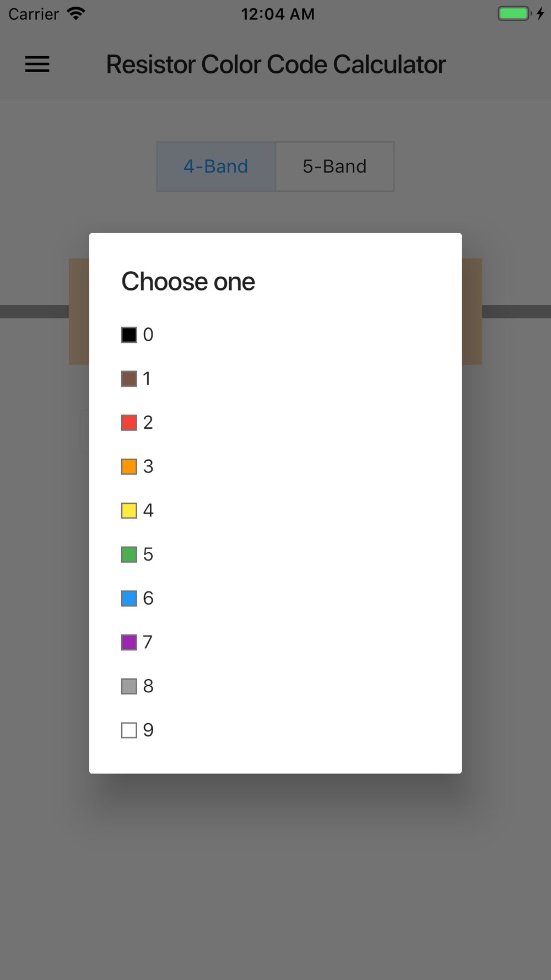Choose the violet swatch labeled 7
The width and height of the screenshot is (551, 980).
coord(129,642)
